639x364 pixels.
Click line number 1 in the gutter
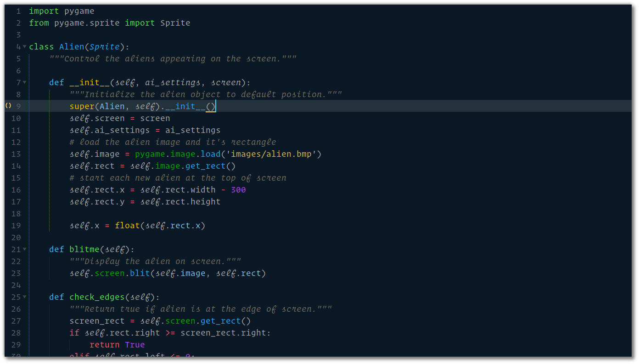point(18,11)
